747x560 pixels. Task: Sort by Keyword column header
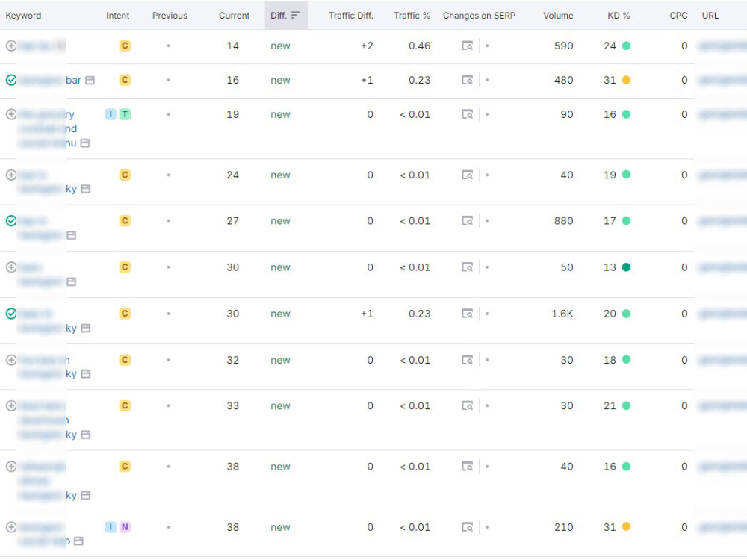[x=23, y=15]
